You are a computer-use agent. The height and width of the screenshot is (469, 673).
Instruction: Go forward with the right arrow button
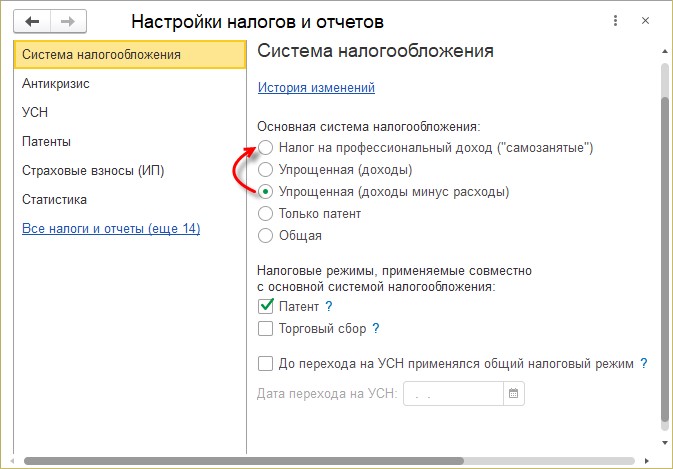[x=68, y=21]
